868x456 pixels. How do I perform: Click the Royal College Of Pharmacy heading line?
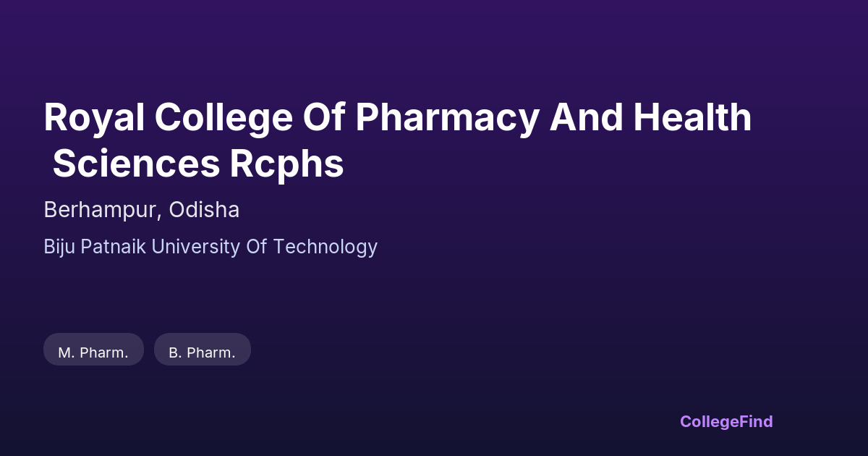click(397, 118)
